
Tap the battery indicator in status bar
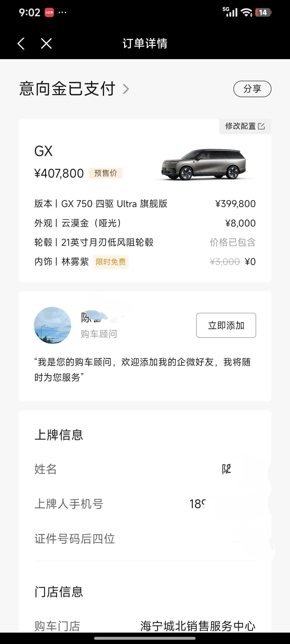(x=263, y=12)
